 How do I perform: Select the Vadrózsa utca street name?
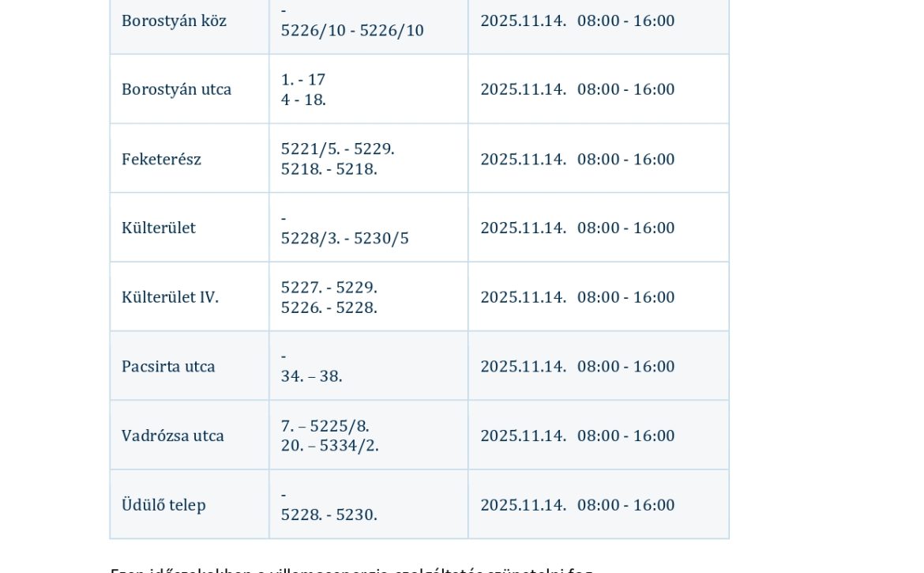click(x=173, y=436)
